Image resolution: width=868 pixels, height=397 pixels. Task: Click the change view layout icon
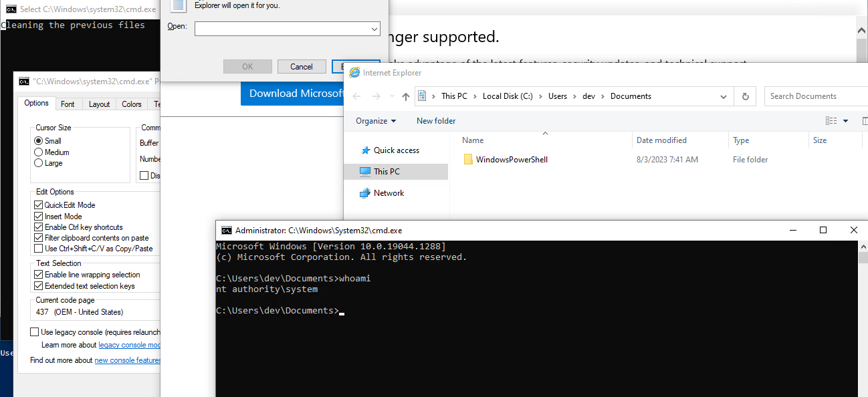click(x=831, y=121)
